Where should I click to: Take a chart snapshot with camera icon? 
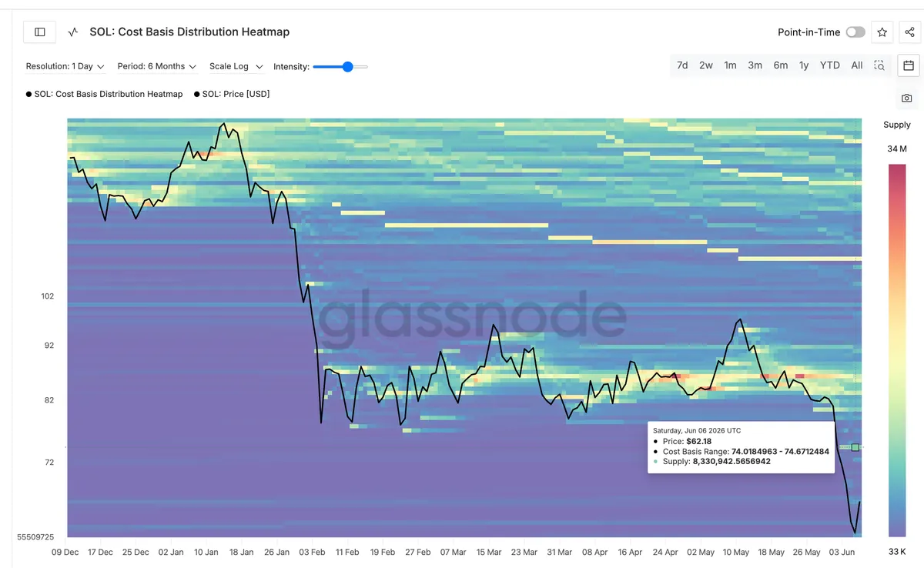click(907, 99)
